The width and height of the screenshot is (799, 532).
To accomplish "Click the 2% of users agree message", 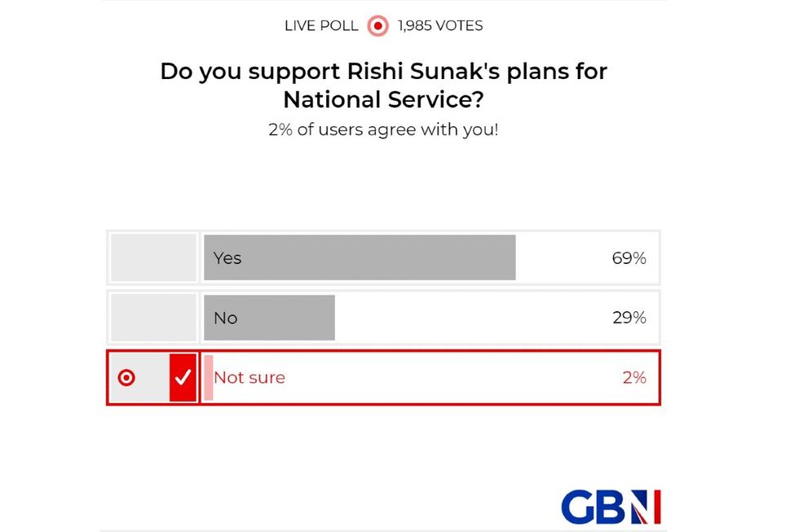I will coord(383,129).
